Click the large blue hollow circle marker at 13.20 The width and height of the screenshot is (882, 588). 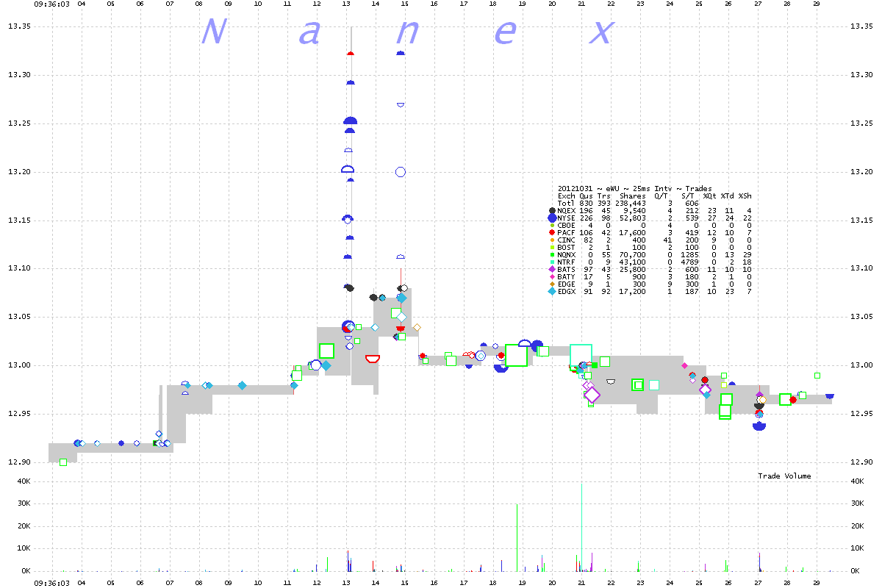point(401,172)
